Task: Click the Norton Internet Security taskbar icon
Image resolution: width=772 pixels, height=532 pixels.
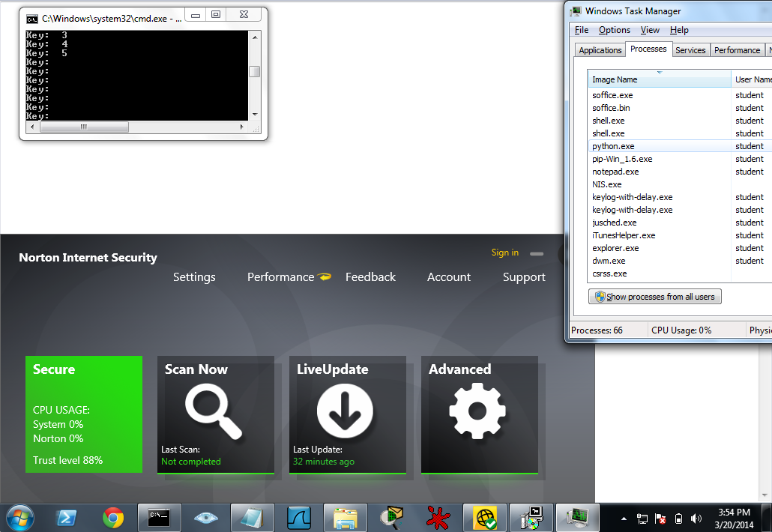Action: coord(485,517)
